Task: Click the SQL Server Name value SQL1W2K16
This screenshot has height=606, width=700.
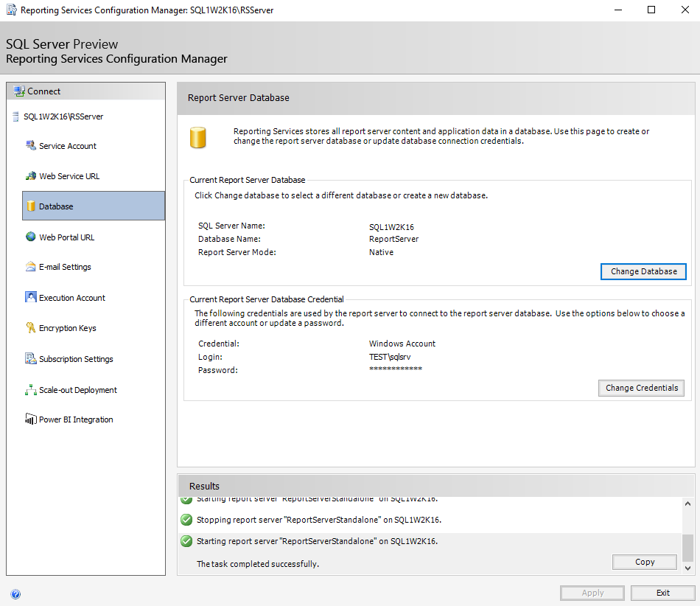Action: [x=391, y=227]
